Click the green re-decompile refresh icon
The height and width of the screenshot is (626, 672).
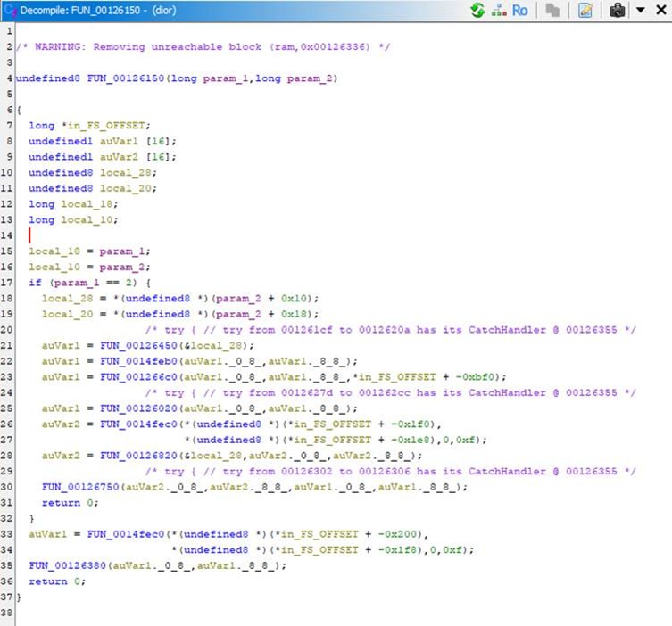[477, 10]
